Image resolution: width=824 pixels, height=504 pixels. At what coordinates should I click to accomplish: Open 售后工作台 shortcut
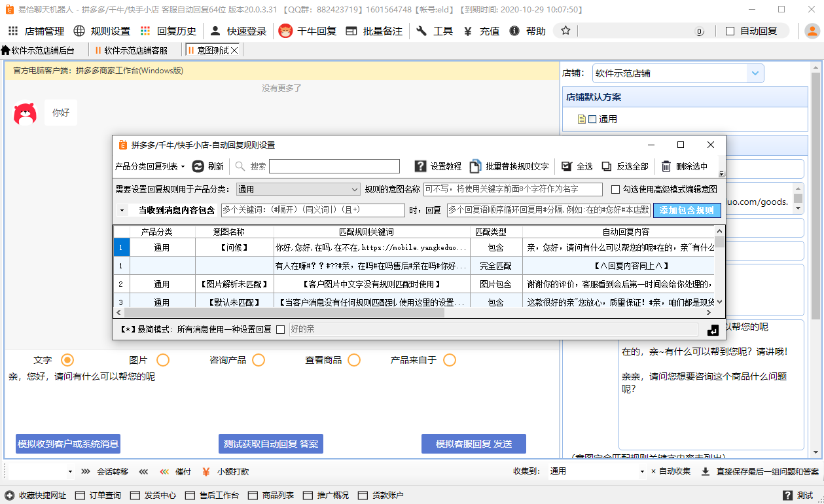213,495
